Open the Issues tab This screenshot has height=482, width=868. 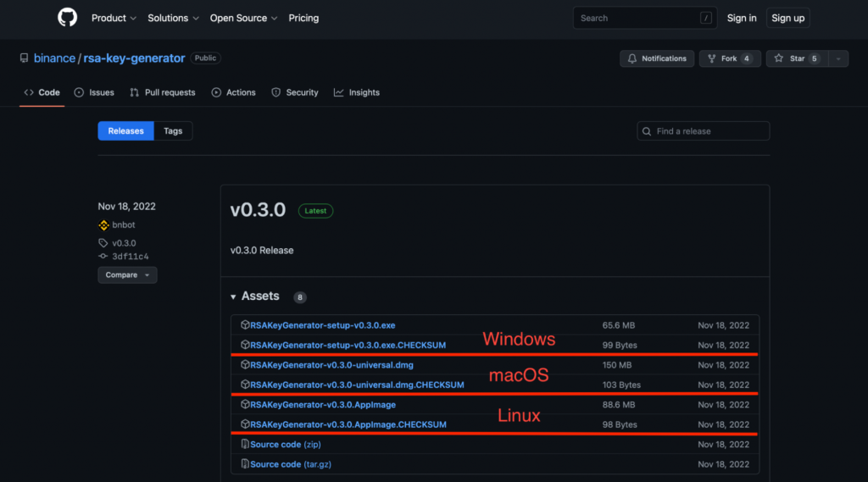[x=94, y=92]
